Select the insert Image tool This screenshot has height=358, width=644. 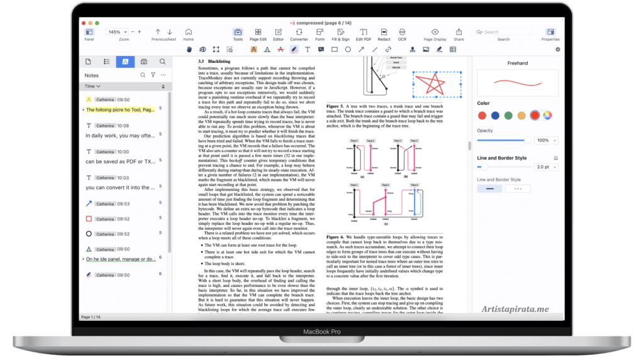[x=426, y=49]
